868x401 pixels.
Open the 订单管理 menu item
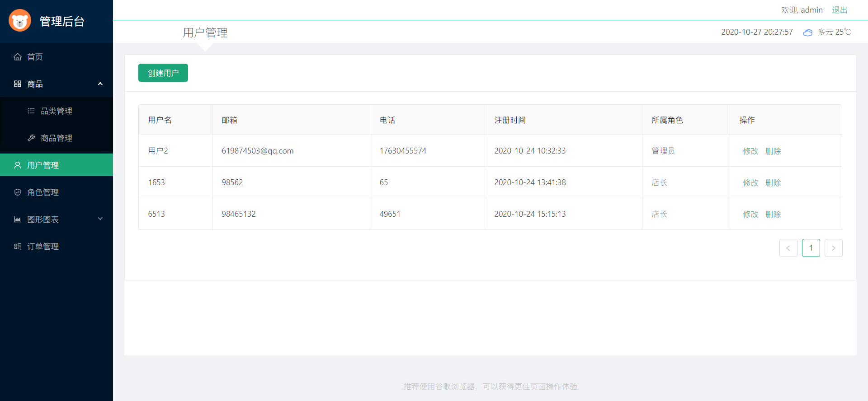pos(43,247)
